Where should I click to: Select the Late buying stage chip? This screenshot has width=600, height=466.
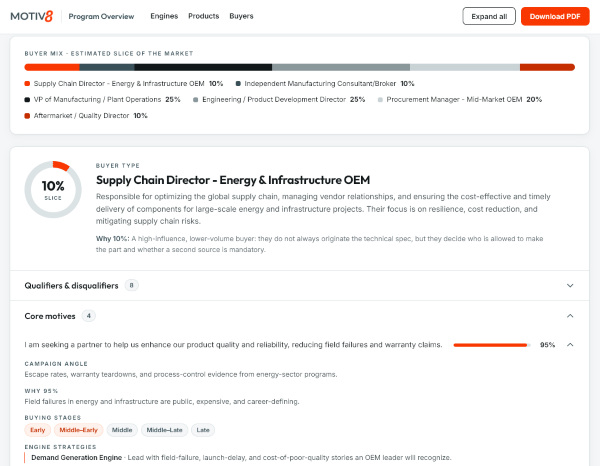point(203,430)
